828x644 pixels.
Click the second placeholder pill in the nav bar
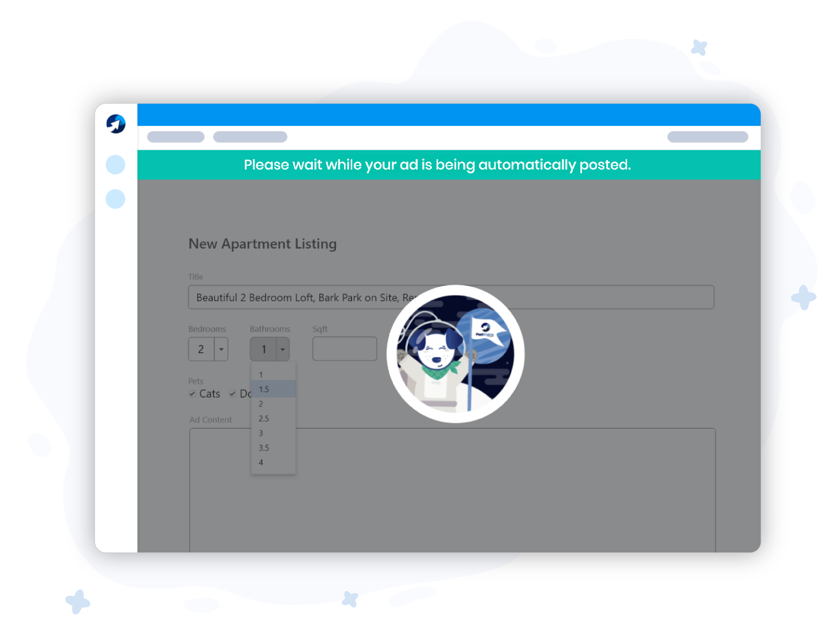click(x=250, y=137)
